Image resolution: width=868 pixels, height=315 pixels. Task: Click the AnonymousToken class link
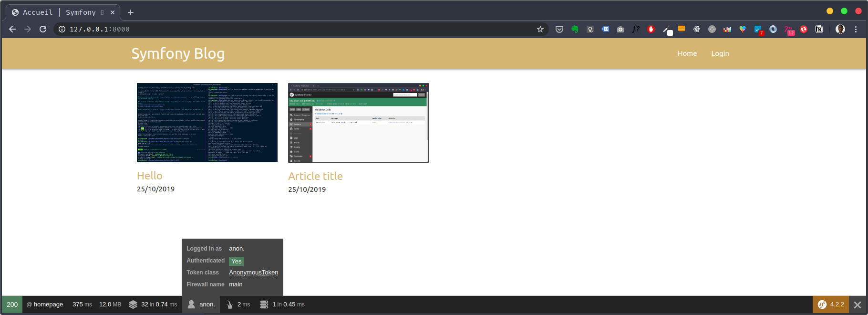253,273
